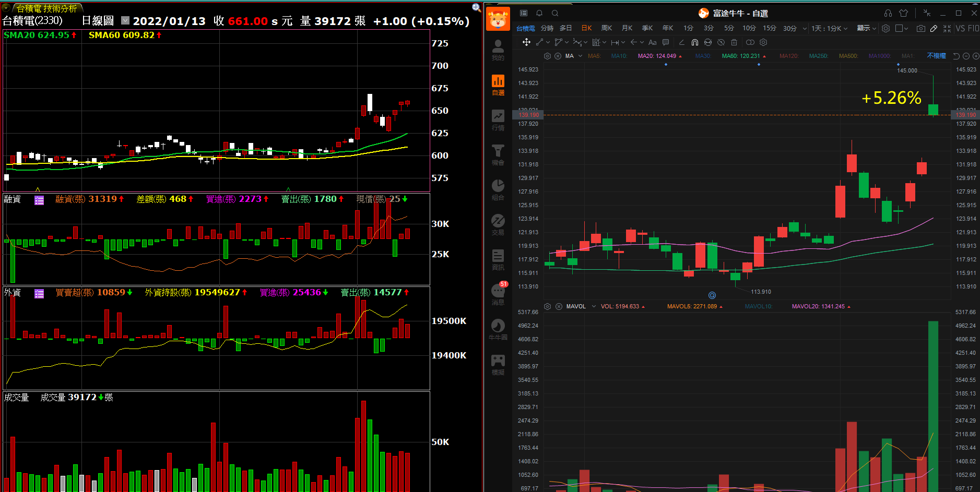The width and height of the screenshot is (980, 492).
Task: Switch to the 15分 interval tab
Action: pos(770,28)
